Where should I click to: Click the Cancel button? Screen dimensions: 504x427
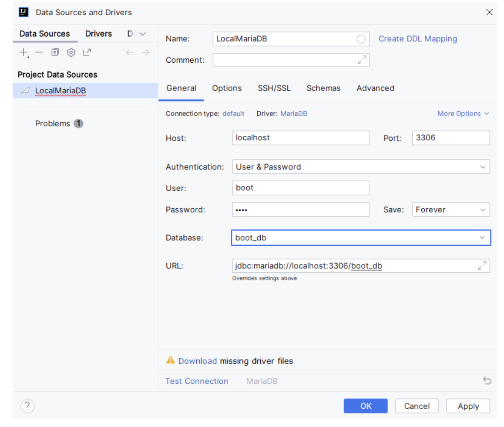pos(417,406)
